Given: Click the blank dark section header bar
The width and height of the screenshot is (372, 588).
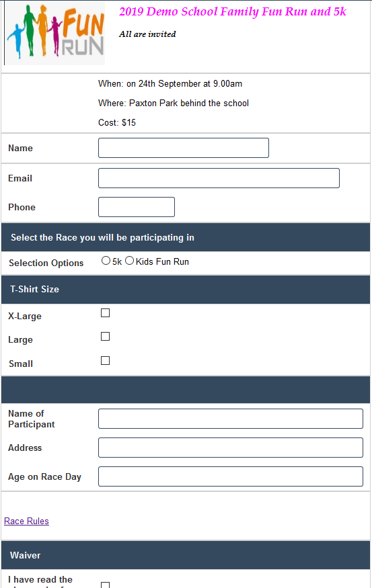Looking at the screenshot, I should click(186, 390).
